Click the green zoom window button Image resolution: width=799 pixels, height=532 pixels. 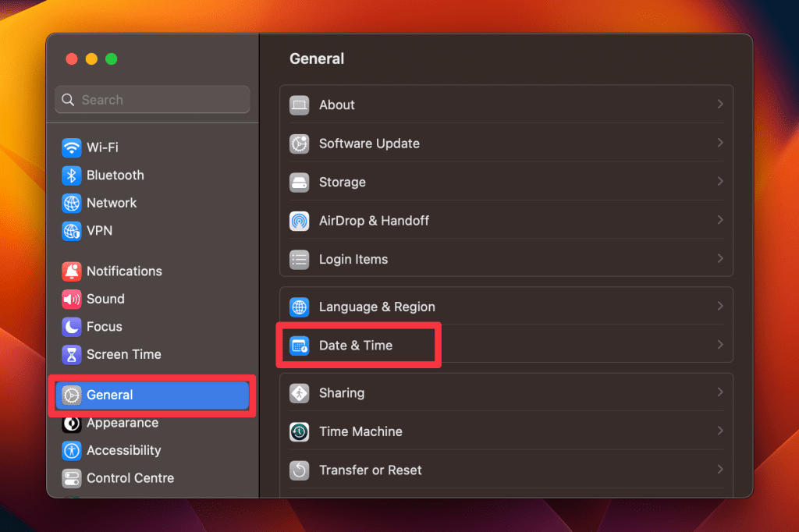click(x=111, y=59)
